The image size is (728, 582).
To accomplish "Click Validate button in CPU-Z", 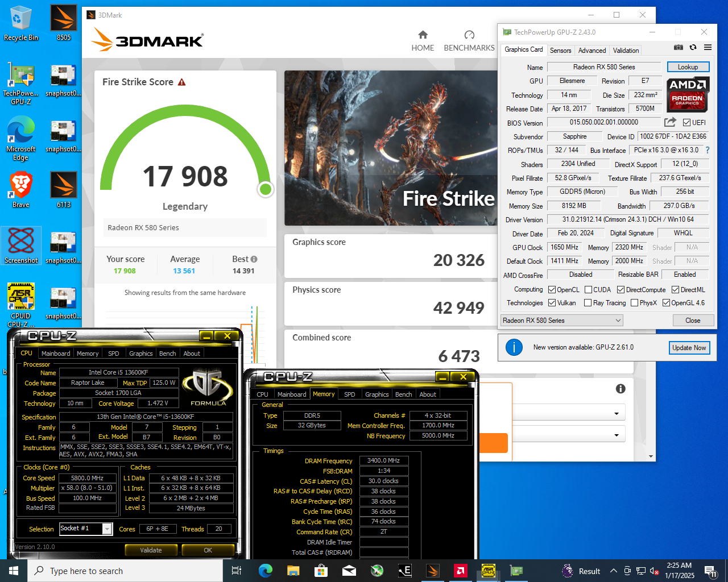I will (x=151, y=550).
